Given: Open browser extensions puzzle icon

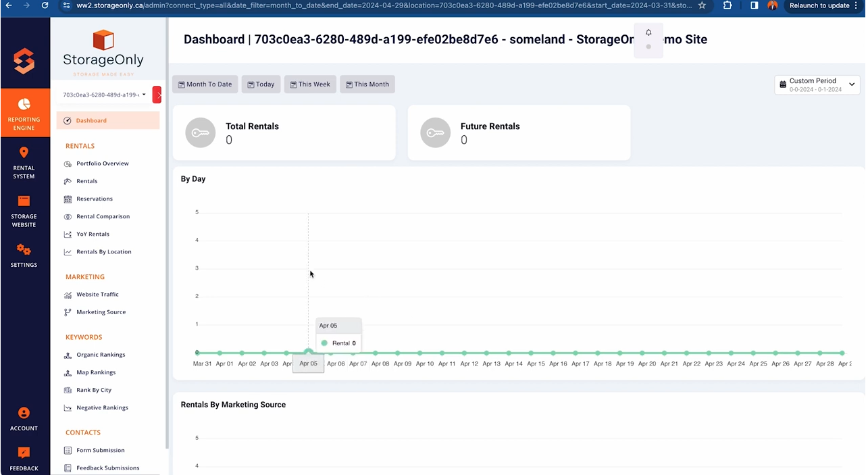Looking at the screenshot, I should point(727,5).
